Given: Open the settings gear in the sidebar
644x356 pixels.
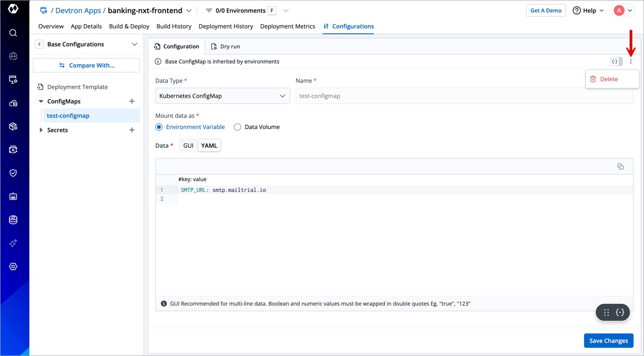Looking at the screenshot, I should pos(13,267).
